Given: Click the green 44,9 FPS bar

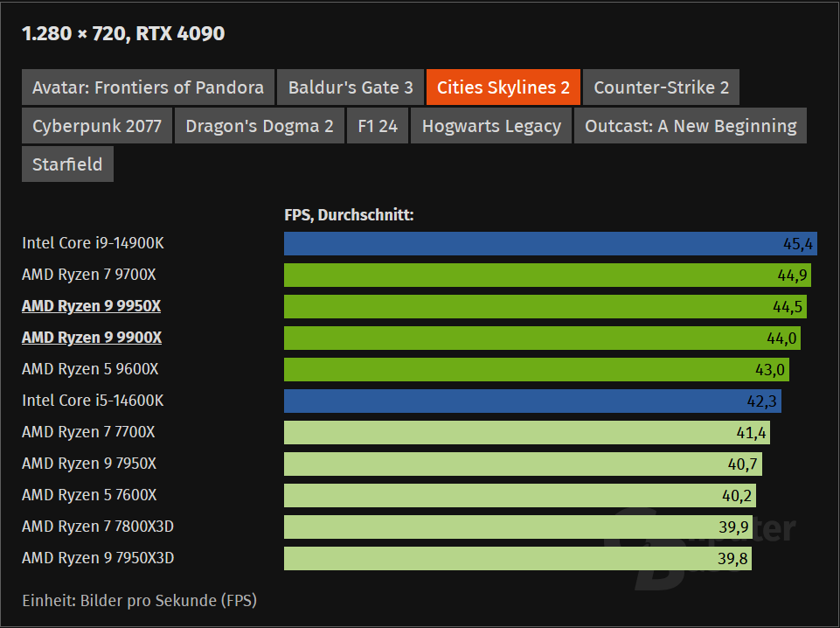Looking at the screenshot, I should tap(547, 275).
